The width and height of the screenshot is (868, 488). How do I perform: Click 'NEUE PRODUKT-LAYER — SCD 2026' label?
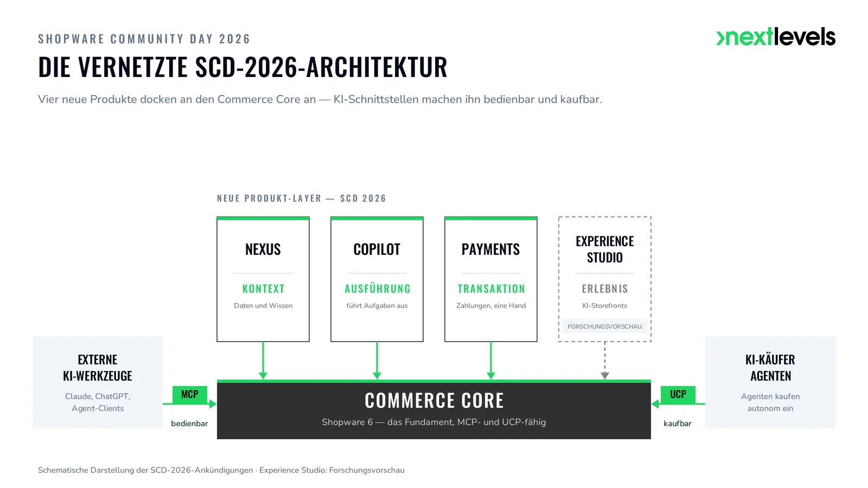(302, 198)
